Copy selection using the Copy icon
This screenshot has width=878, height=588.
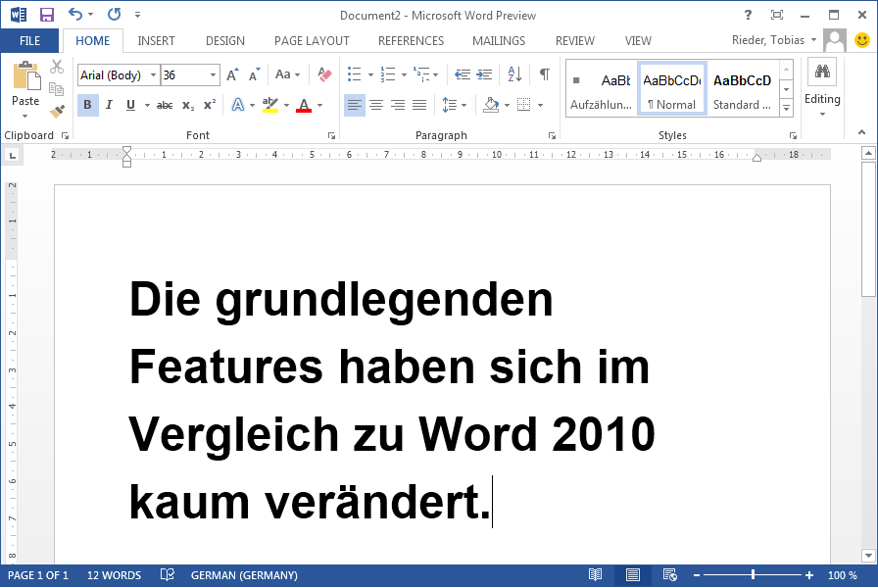(x=56, y=88)
